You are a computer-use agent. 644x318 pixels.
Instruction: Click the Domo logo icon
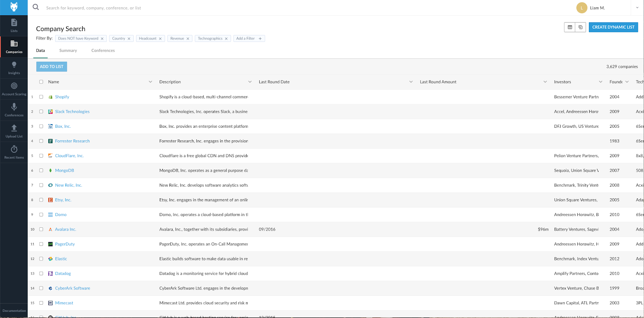[50, 215]
